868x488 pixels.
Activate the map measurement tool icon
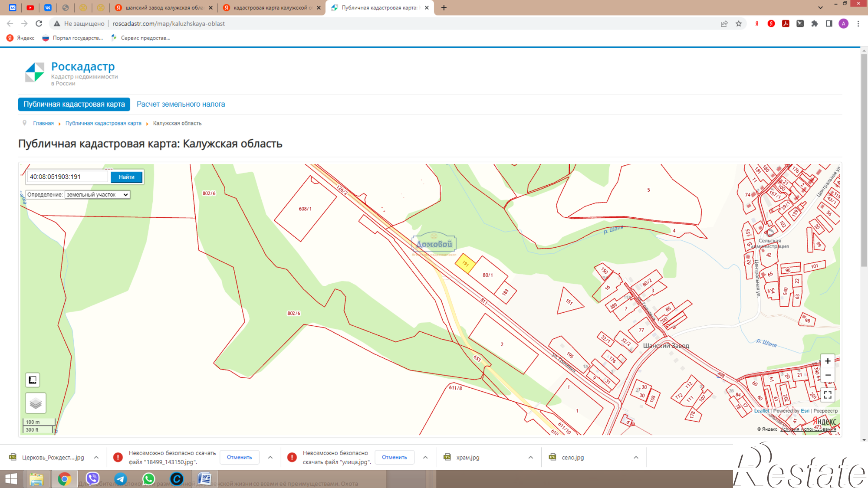(x=33, y=380)
